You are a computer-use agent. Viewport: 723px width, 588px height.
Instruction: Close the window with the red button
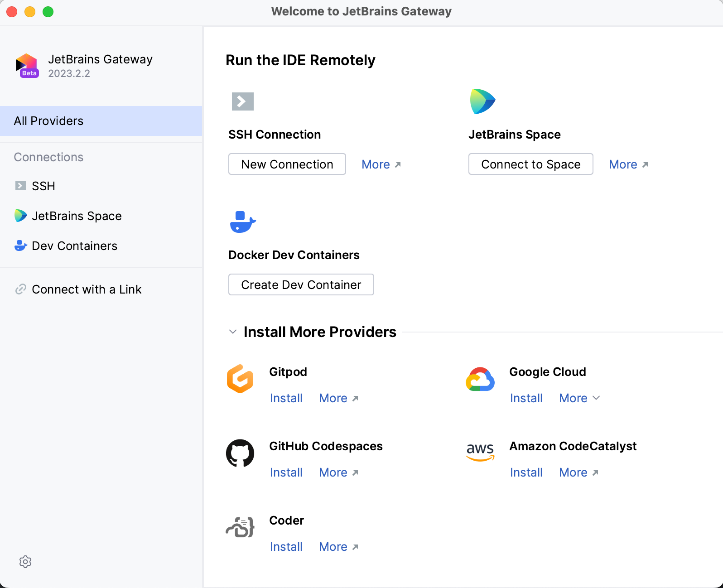tap(12, 12)
